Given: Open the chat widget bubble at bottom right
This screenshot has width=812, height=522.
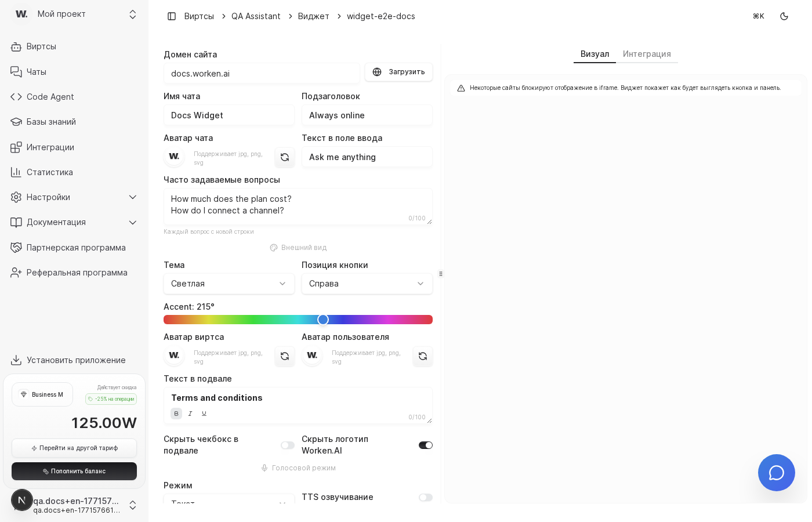Looking at the screenshot, I should tap(777, 473).
